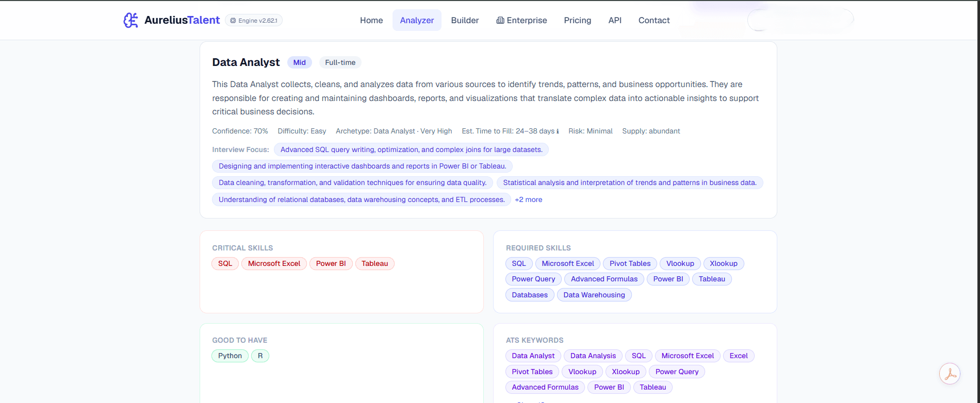
Task: Click the 'Mid' level badge
Action: pyautogui.click(x=300, y=62)
